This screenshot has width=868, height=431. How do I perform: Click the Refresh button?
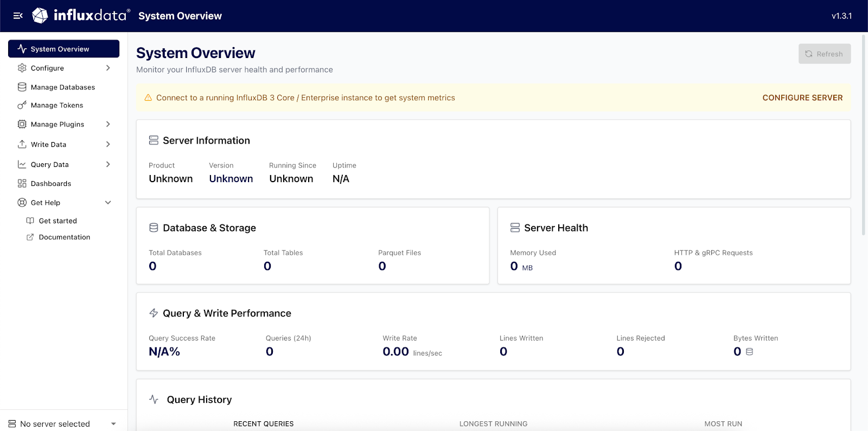(825, 54)
